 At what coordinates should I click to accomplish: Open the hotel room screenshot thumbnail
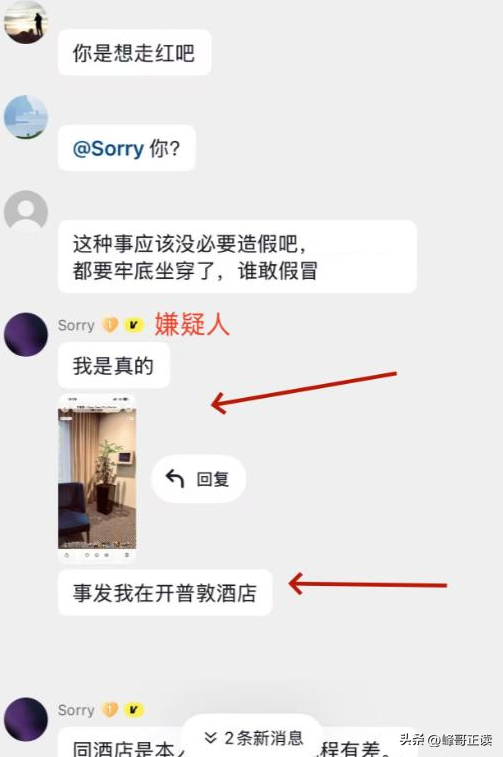tap(97, 478)
